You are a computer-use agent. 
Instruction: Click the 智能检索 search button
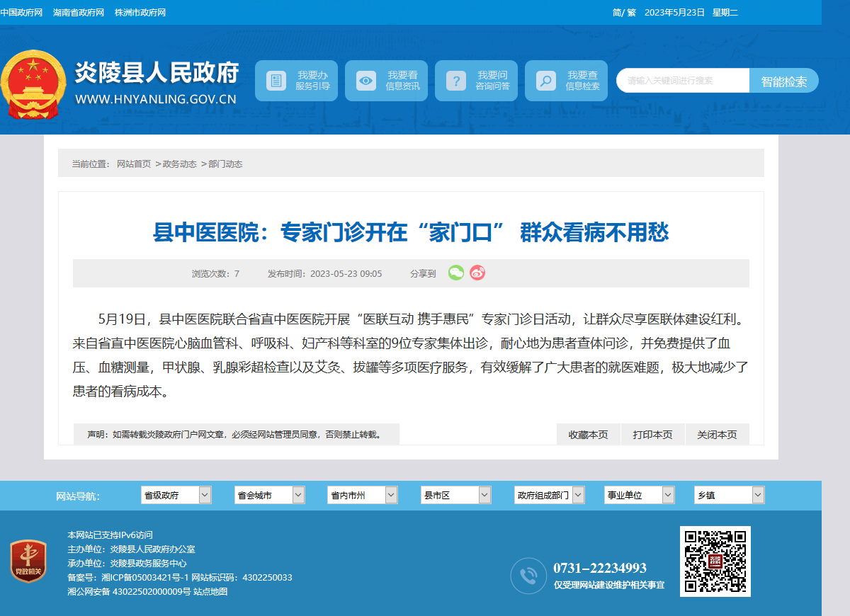point(784,81)
